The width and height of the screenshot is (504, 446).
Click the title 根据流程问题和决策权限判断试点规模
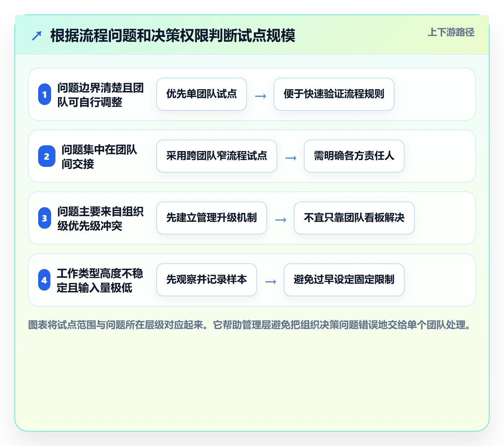[x=173, y=36]
